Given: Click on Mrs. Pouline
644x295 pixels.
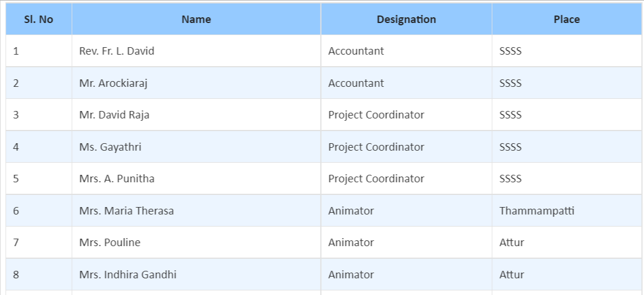Looking at the screenshot, I should (110, 243).
